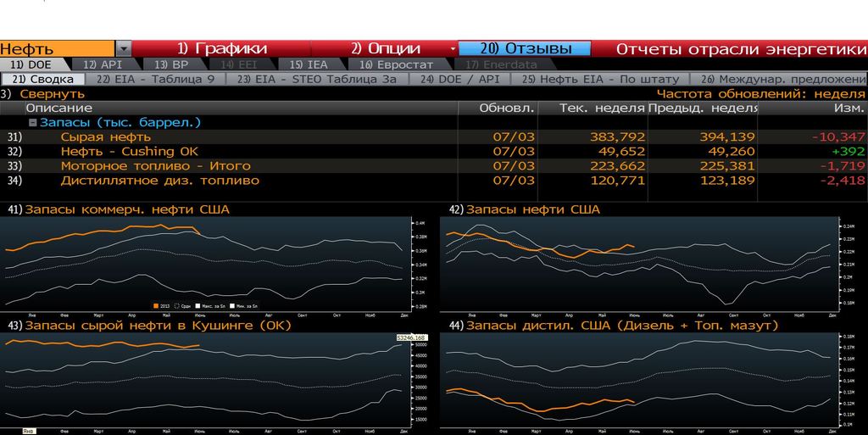Click the 53246.168 value label on Cushing chart
The width and height of the screenshot is (868, 435).
(411, 337)
